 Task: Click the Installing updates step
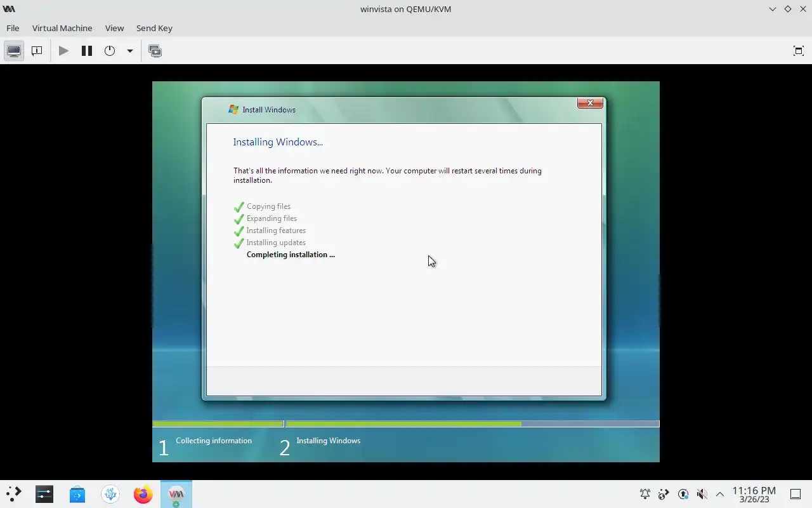point(276,243)
